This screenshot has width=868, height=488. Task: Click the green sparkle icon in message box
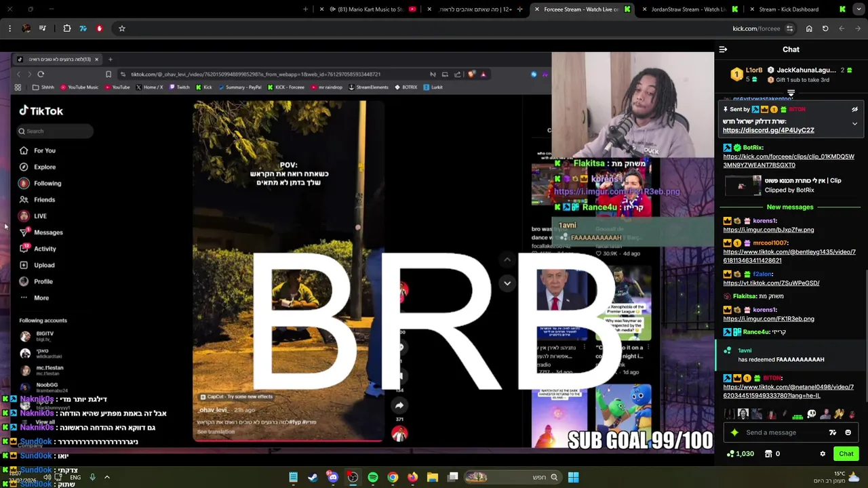tap(734, 432)
